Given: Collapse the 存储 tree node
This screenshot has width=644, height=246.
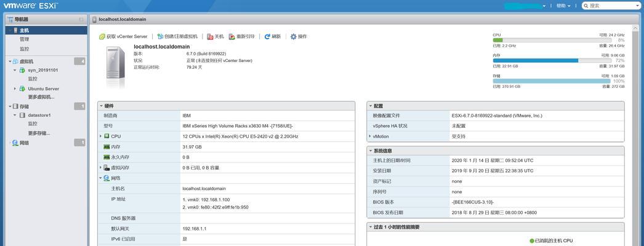Looking at the screenshot, I should (x=10, y=106).
